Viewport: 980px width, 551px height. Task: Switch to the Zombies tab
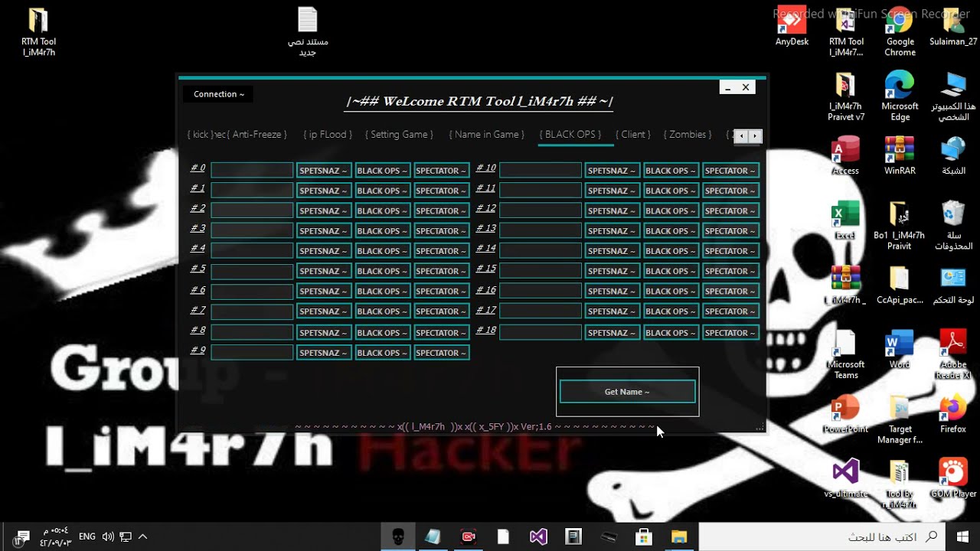click(x=688, y=135)
